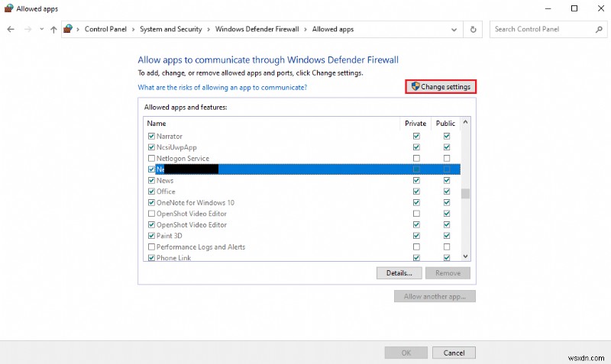This screenshot has width=611, height=364.
Task: Toggle Private checkbox for Narrator
Action: [x=416, y=137]
